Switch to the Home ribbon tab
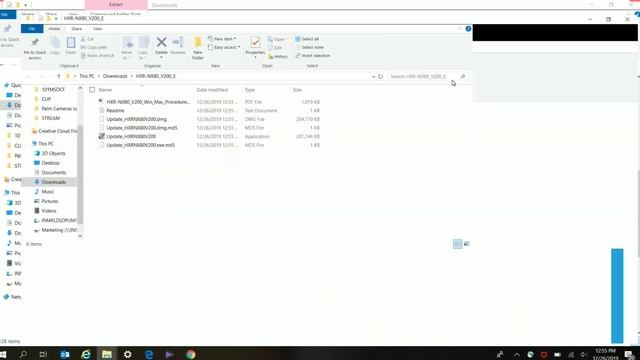Viewport: 640px width, 360px height. (x=54, y=29)
